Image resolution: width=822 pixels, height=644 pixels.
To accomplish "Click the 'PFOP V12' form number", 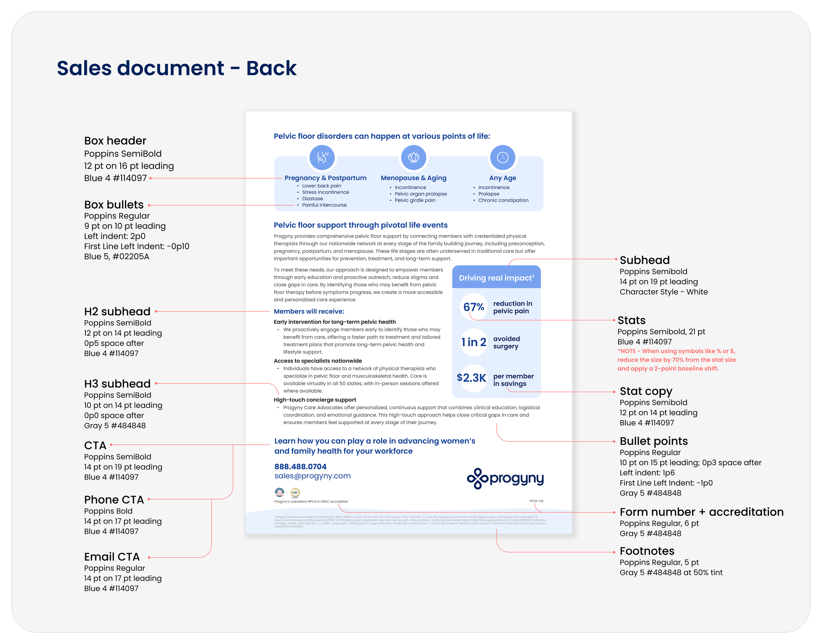I will pos(536,501).
